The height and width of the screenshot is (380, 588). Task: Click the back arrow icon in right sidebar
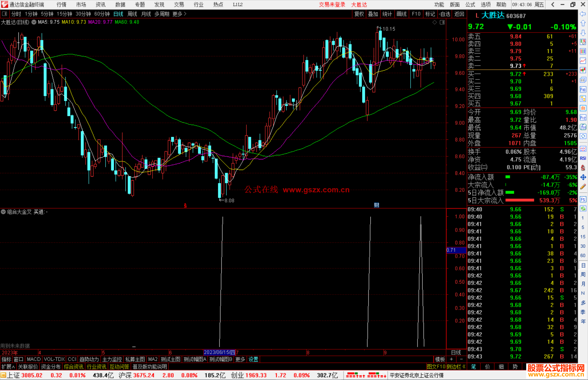pyautogui.click(x=583, y=14)
